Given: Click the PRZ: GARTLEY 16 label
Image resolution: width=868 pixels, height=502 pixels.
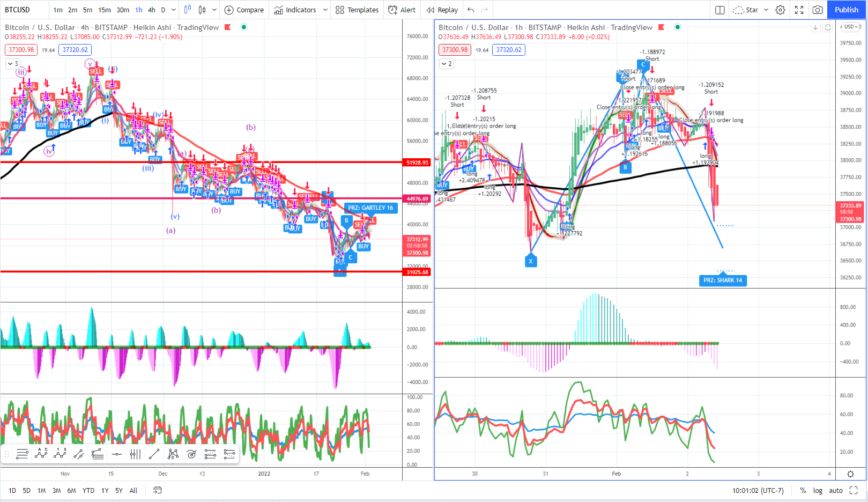Looking at the screenshot, I should 370,208.
